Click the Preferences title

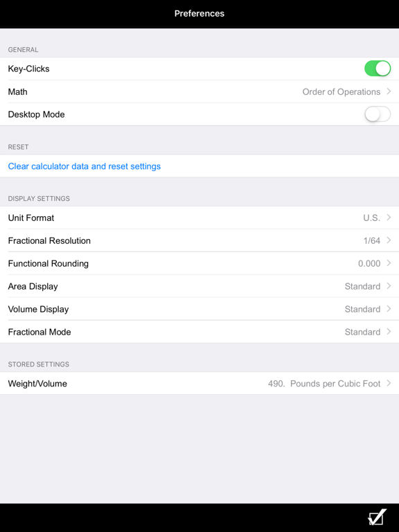(199, 14)
